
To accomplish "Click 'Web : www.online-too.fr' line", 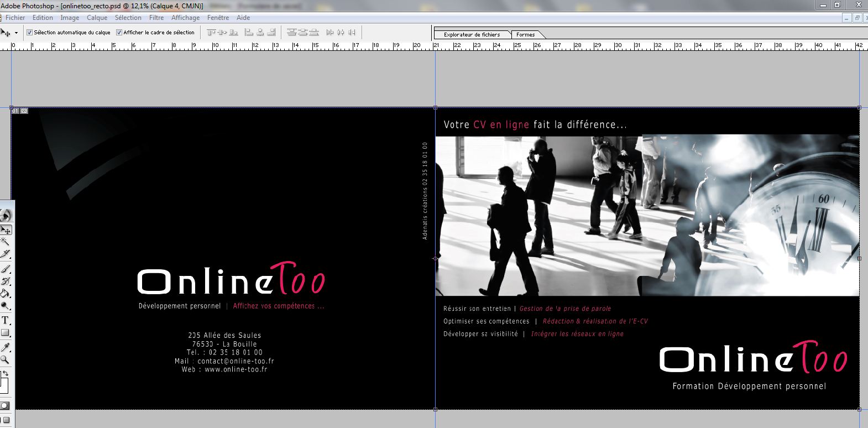I will [x=224, y=369].
